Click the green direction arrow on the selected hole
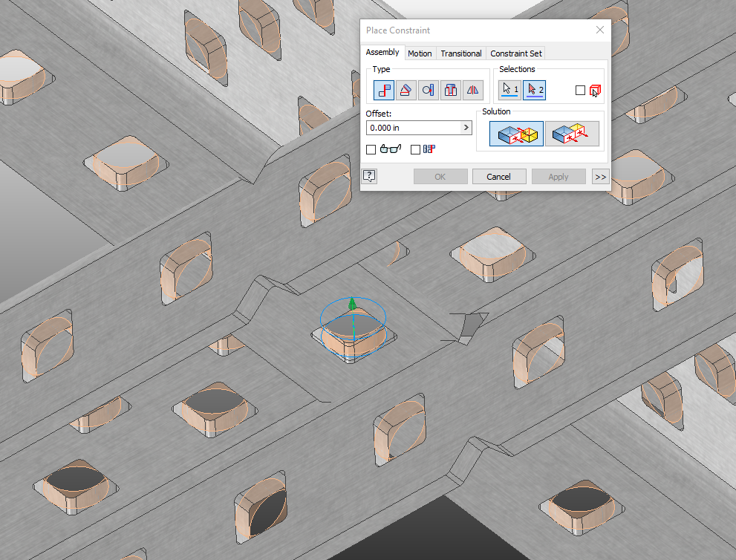736x560 pixels. 353,305
